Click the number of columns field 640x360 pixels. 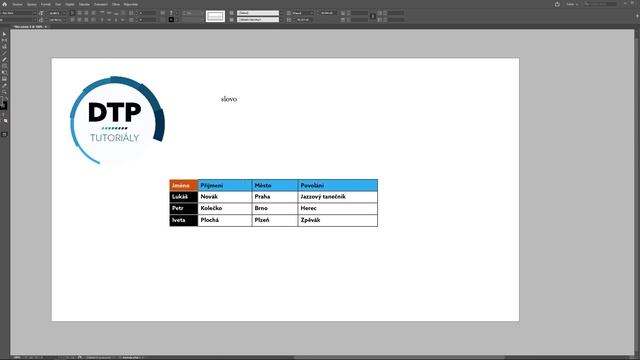pos(148,20)
